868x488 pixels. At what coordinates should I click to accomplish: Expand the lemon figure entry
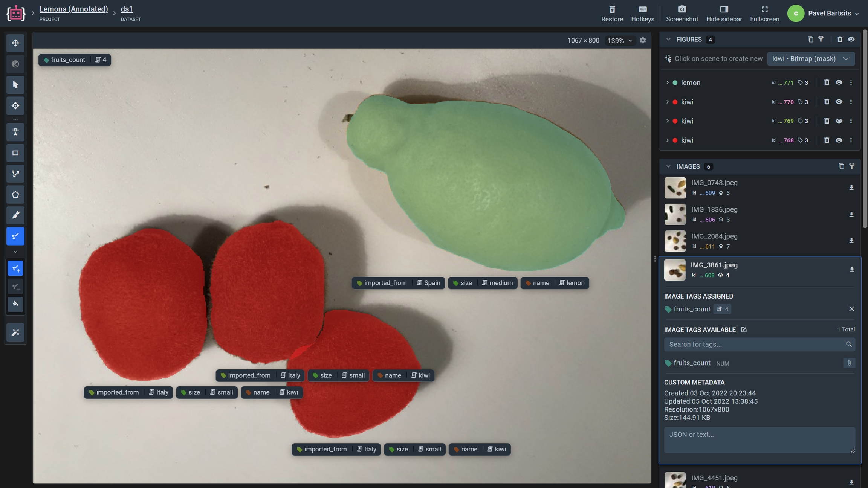[667, 82]
